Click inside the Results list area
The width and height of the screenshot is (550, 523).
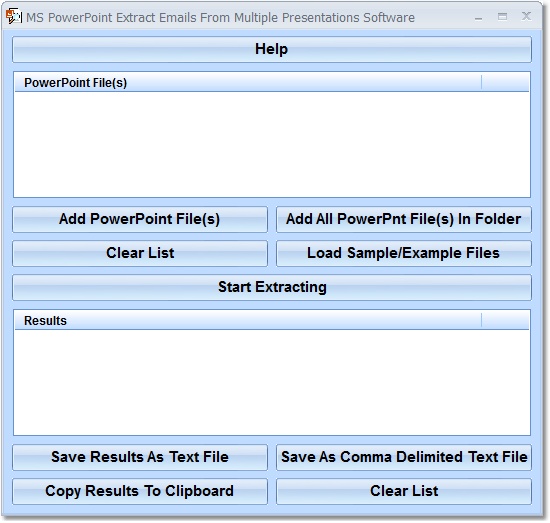pyautogui.click(x=272, y=382)
